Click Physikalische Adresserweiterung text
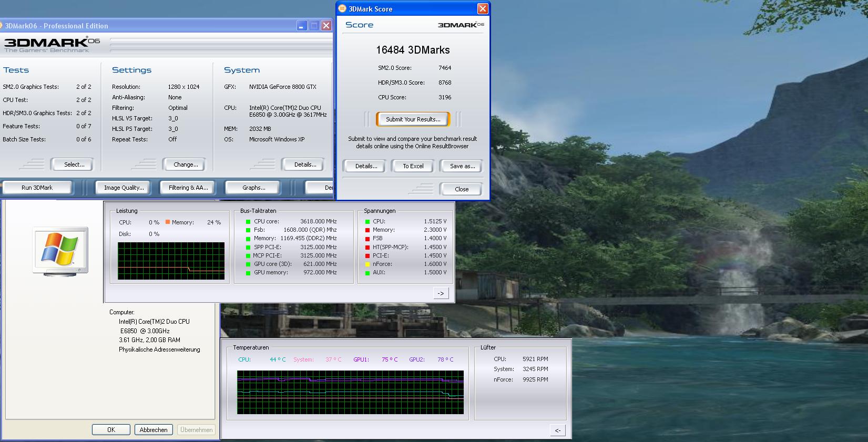The image size is (868, 442). tap(159, 350)
